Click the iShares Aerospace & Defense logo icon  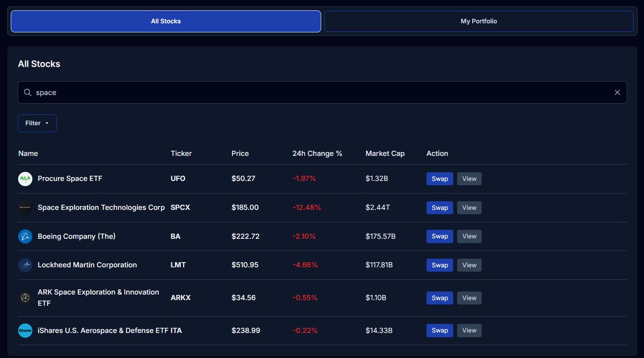25,331
